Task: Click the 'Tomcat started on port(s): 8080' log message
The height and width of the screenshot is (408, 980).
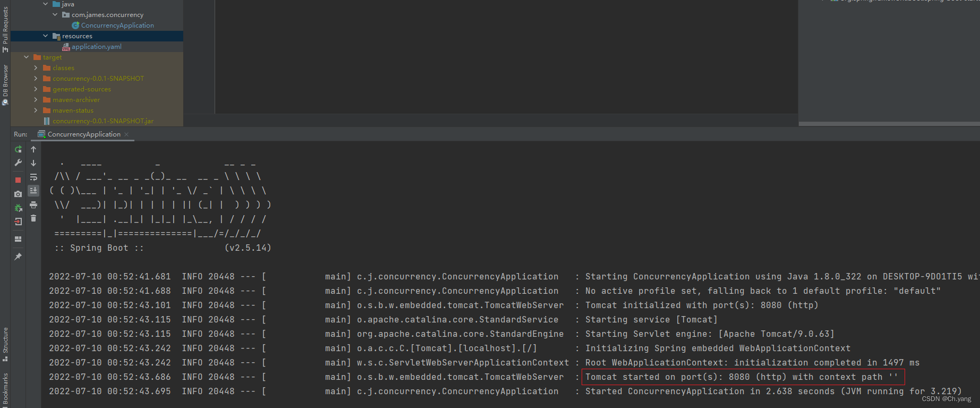Action: point(742,377)
